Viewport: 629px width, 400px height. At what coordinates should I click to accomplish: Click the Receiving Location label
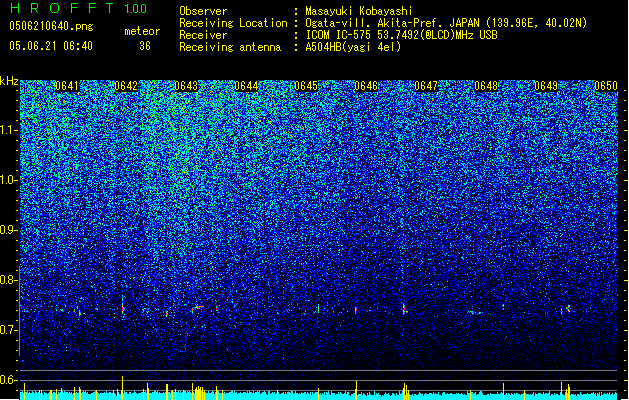233,23
